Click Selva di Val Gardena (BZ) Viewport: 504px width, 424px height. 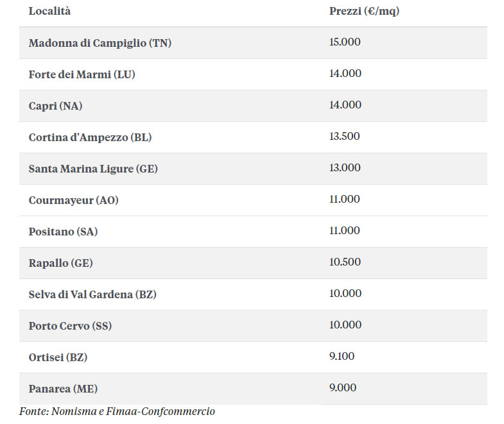(92, 294)
